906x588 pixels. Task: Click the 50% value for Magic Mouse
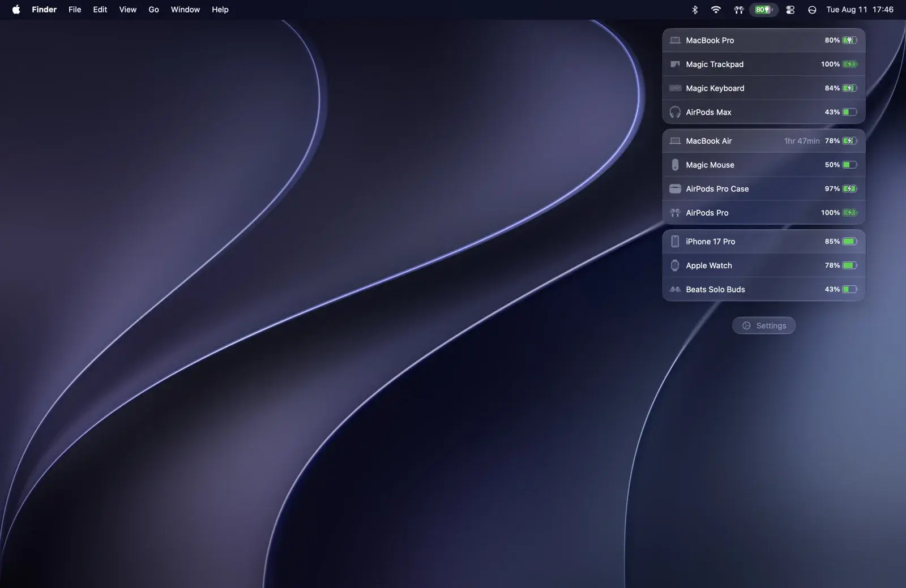[832, 165]
